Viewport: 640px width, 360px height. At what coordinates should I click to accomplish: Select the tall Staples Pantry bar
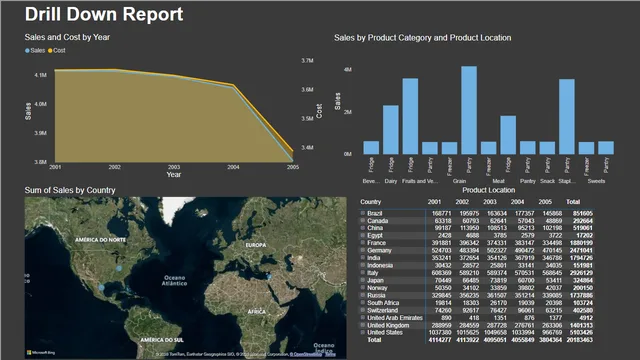[x=567, y=117]
